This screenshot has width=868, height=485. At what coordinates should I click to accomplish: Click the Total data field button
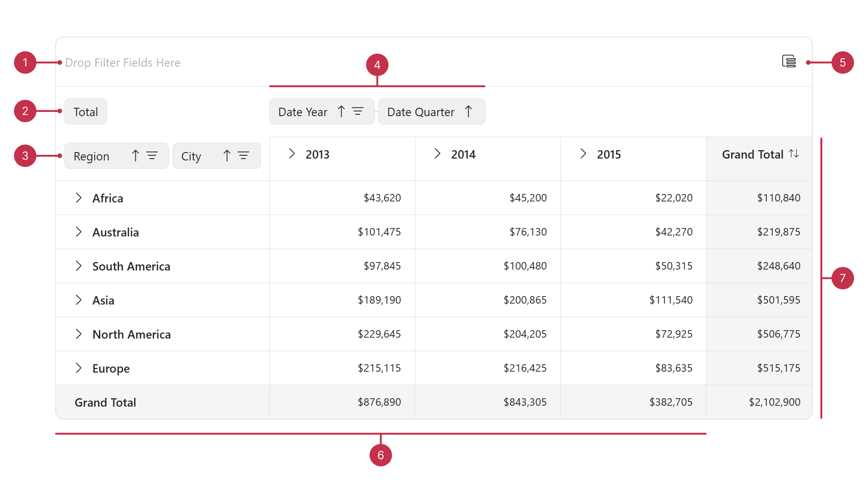point(85,112)
